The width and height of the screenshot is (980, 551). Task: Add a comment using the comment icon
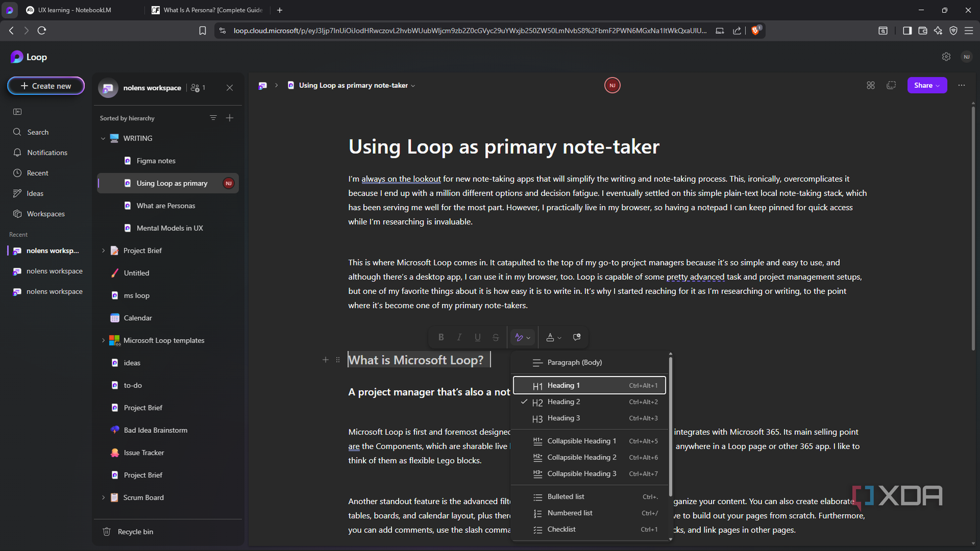[x=576, y=337]
